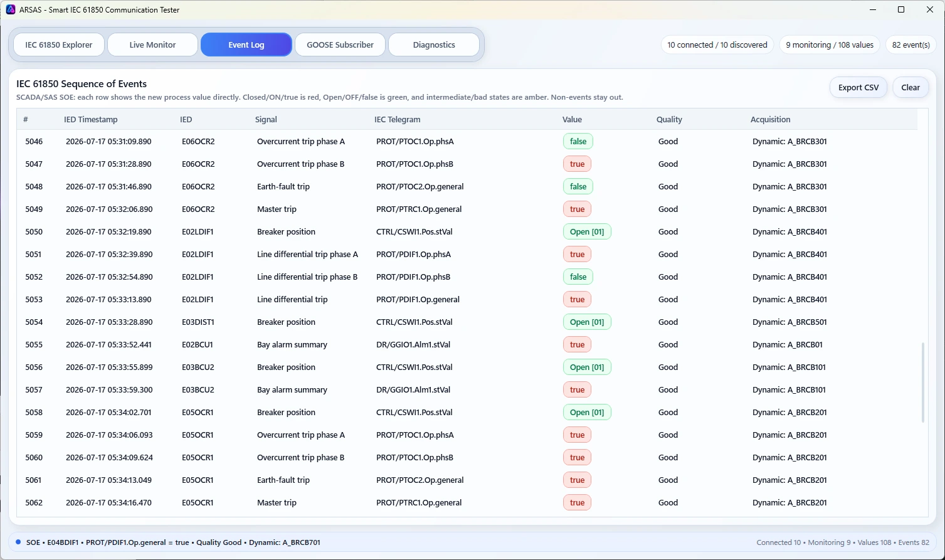
Task: Click the 'true' value in row 5047
Action: 578,164
